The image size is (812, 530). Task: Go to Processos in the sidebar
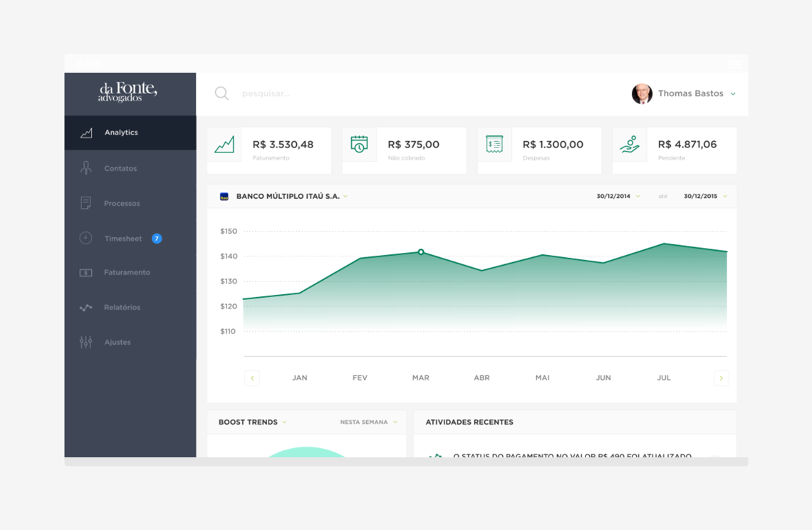coord(122,204)
